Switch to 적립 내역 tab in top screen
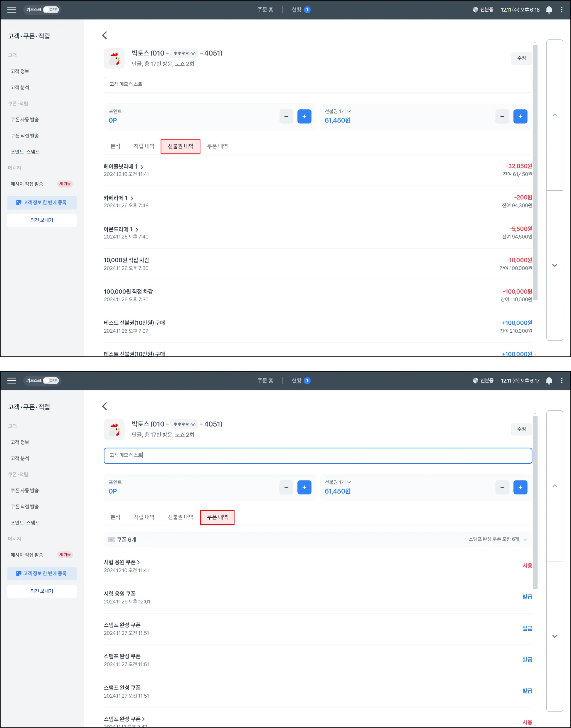The height and width of the screenshot is (728, 571). click(144, 146)
